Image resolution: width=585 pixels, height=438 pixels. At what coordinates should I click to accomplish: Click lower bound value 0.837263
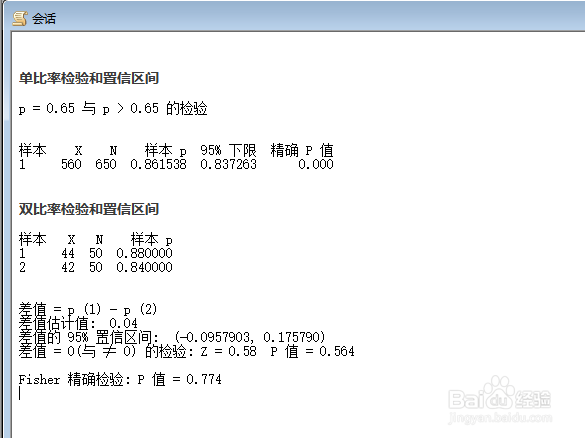click(x=228, y=165)
